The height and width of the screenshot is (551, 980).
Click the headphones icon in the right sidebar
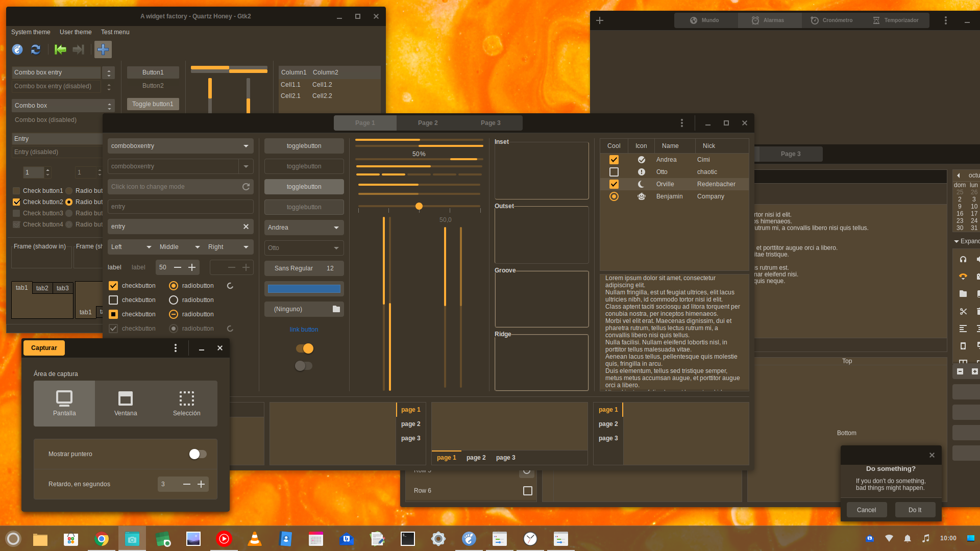[x=963, y=259]
